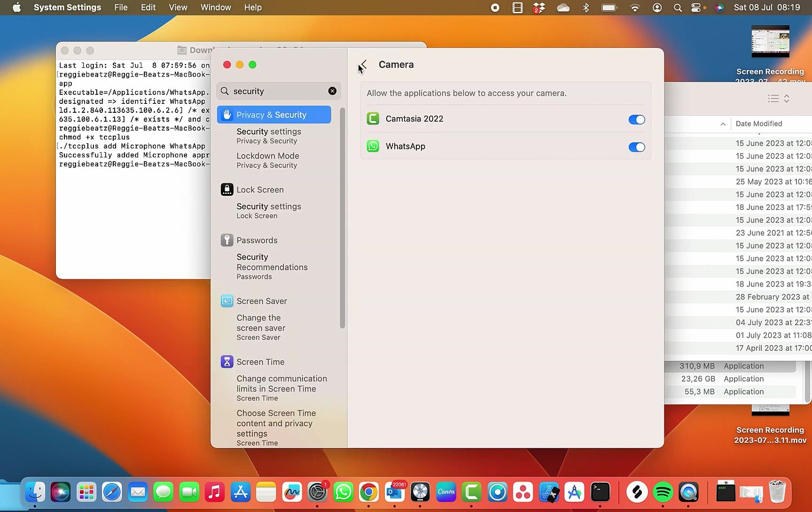Disable camera access for Camtasia 2022
The image size is (812, 512).
pyautogui.click(x=637, y=120)
